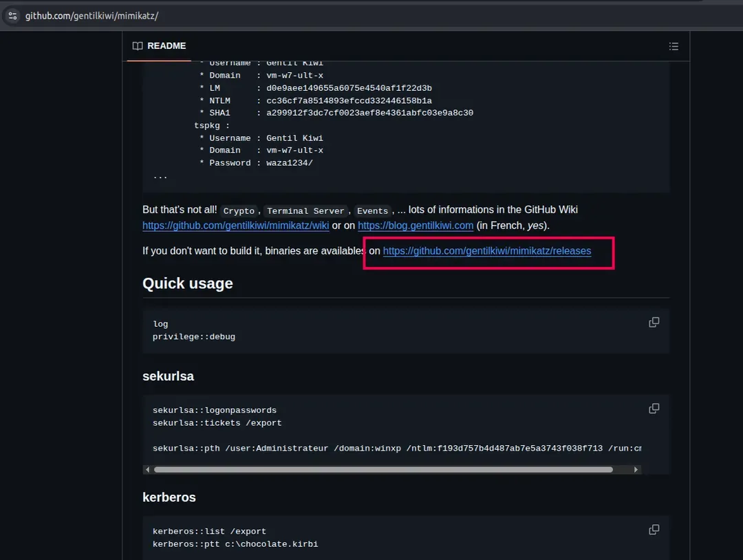Click the tspkg Username : Gentil Kiwi line
The image size is (743, 560).
click(261, 138)
